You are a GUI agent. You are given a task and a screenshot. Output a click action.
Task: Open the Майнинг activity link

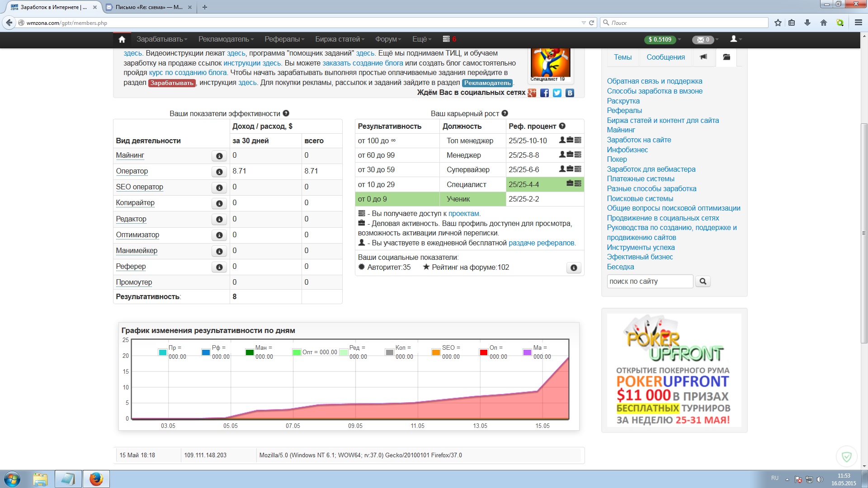(x=130, y=155)
